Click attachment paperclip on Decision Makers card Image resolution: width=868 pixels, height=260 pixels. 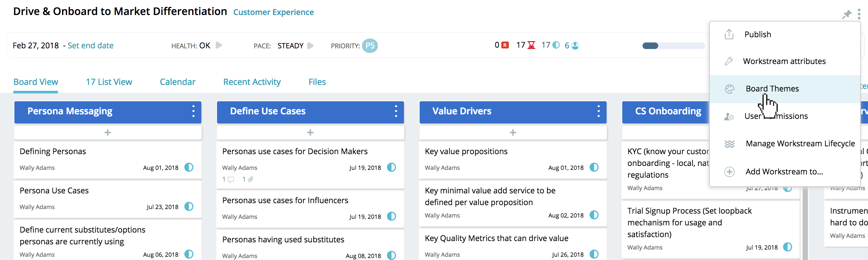pos(250,180)
